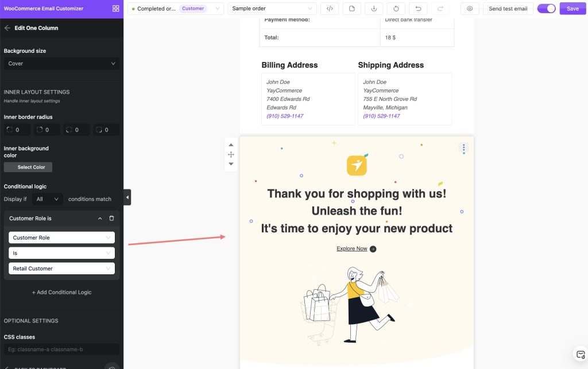The width and height of the screenshot is (588, 369).
Task: Collapse the left sidebar panel handle
Action: coord(127,197)
